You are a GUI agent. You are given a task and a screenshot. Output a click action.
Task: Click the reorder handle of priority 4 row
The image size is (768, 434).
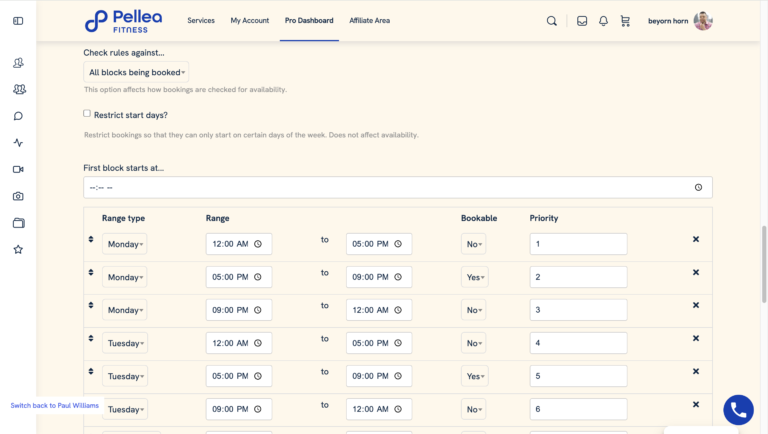click(x=91, y=338)
